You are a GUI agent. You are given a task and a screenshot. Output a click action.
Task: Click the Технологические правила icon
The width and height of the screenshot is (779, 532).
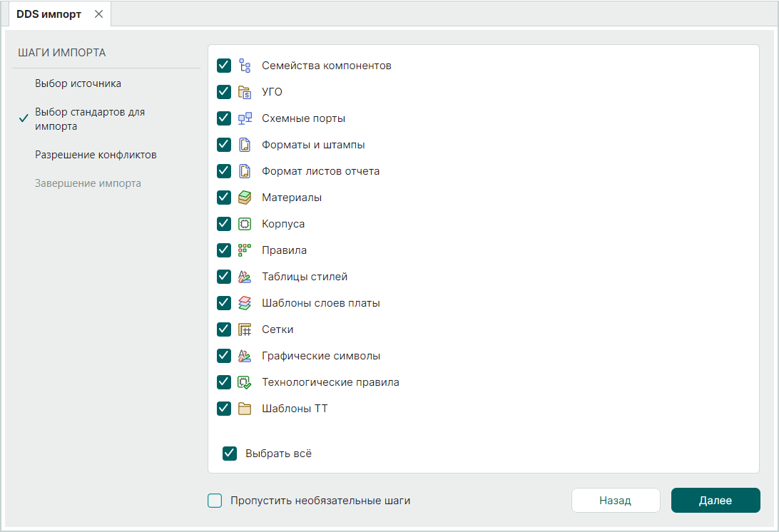[245, 382]
